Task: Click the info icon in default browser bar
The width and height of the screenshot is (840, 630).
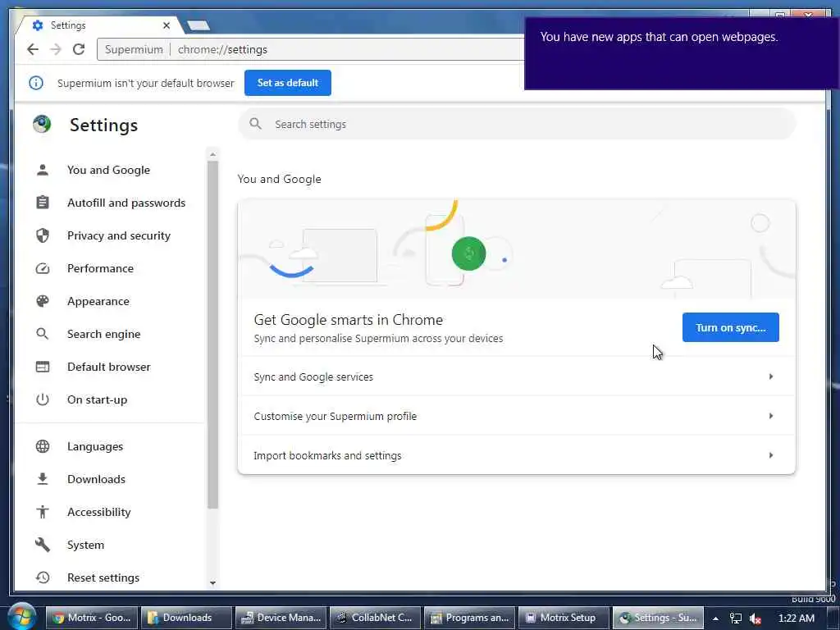Action: 36,83
